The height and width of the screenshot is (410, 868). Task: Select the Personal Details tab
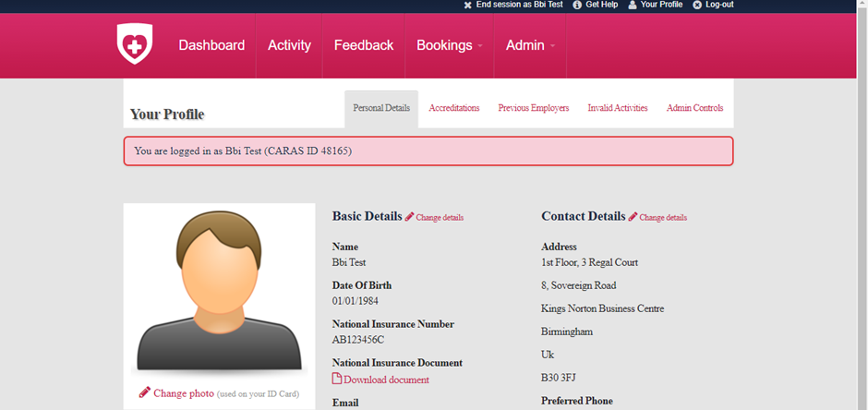(381, 108)
